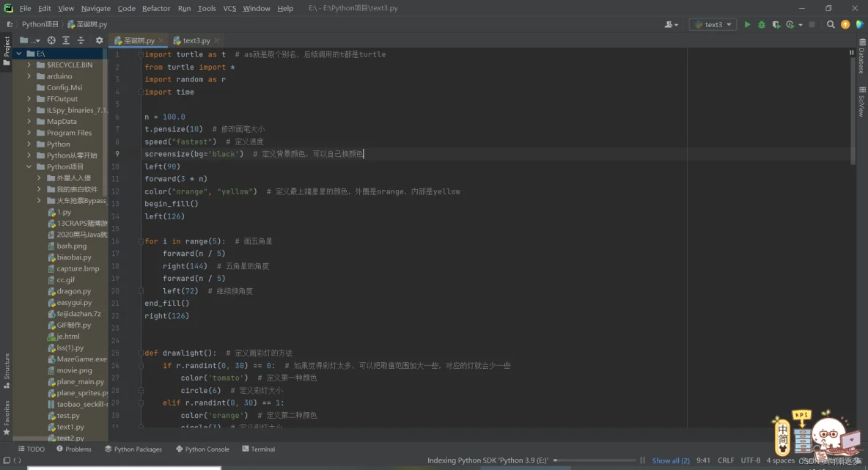Viewport: 868px width, 470px height.
Task: Click the tool windows quick access icon
Action: tap(7, 460)
